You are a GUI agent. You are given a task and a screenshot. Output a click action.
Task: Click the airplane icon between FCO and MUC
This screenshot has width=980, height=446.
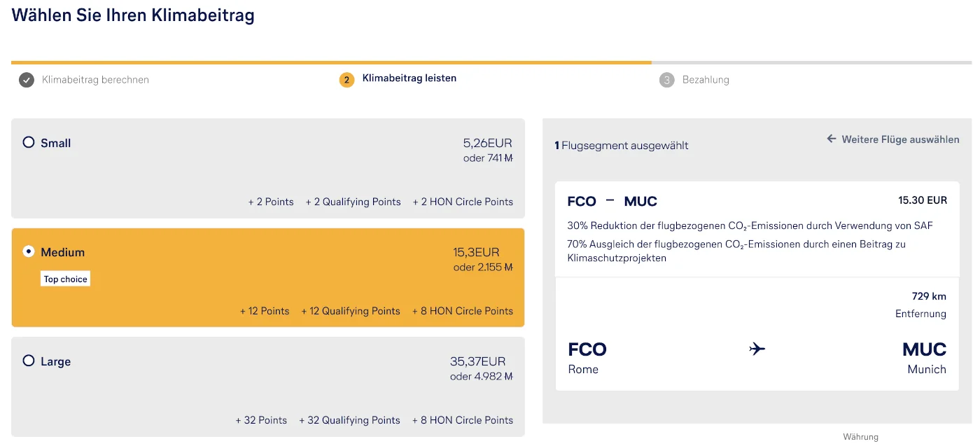(757, 349)
